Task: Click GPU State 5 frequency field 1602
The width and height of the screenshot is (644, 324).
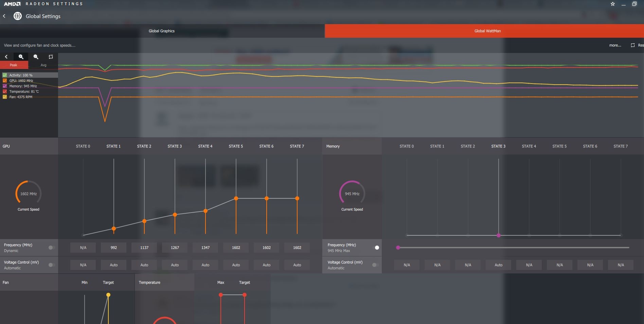Action: coord(236,248)
